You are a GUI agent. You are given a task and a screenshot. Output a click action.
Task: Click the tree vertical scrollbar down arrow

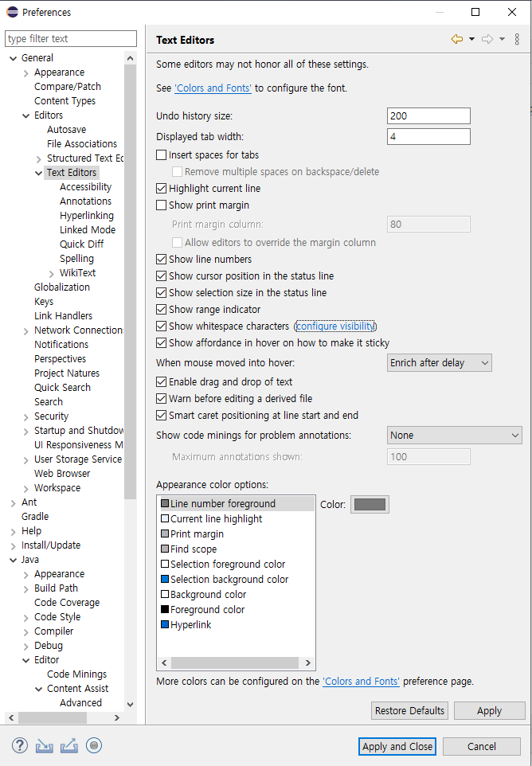130,704
